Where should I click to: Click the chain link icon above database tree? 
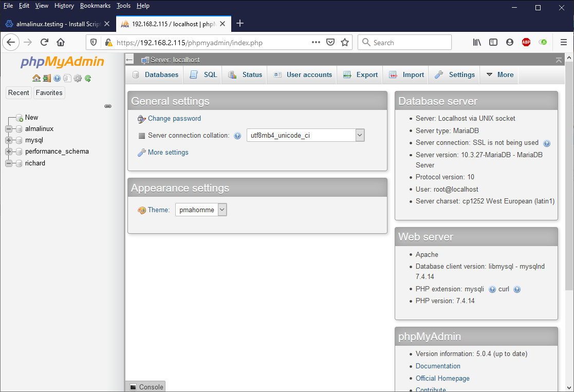pos(108,106)
